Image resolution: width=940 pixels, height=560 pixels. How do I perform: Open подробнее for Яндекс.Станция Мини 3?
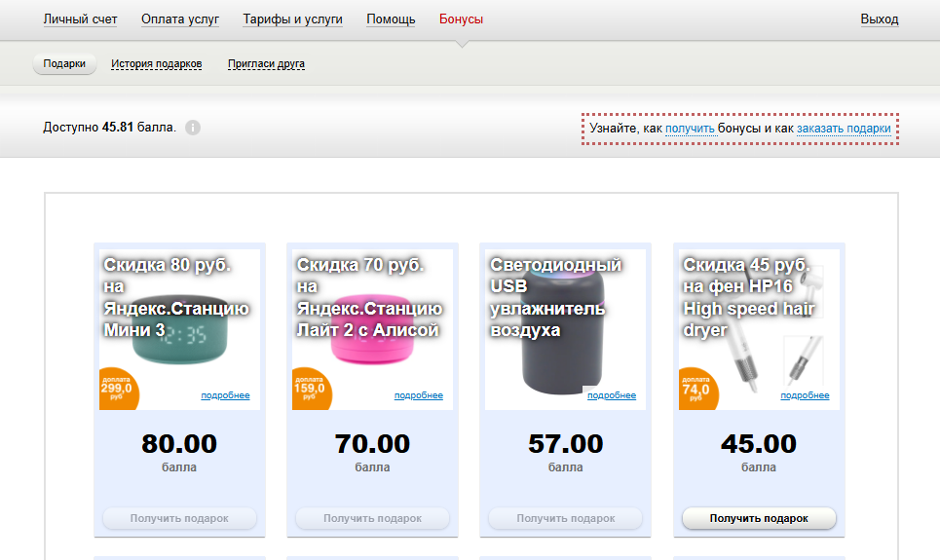[x=225, y=395]
